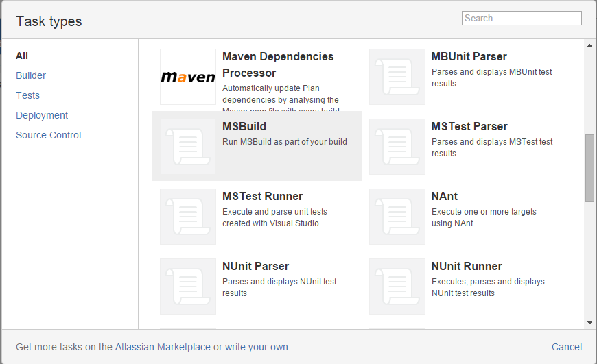The height and width of the screenshot is (364, 597).
Task: Cancel the Task types dialog
Action: [x=567, y=347]
